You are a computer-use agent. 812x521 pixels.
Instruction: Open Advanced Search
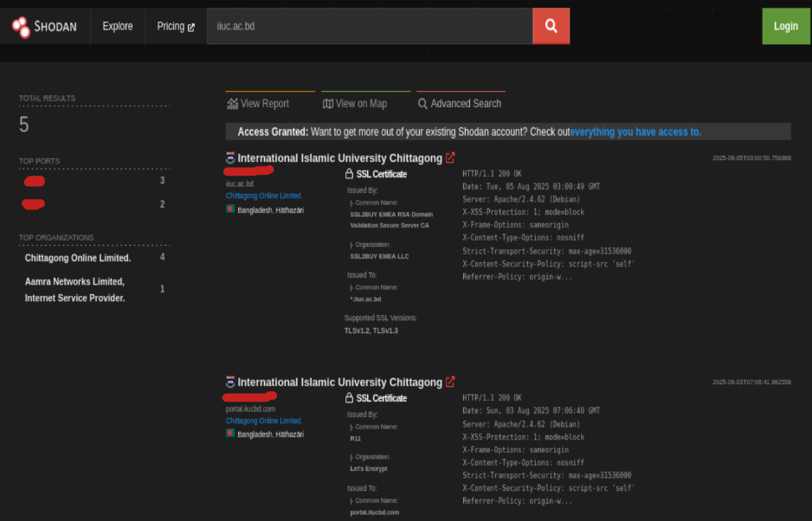point(460,104)
